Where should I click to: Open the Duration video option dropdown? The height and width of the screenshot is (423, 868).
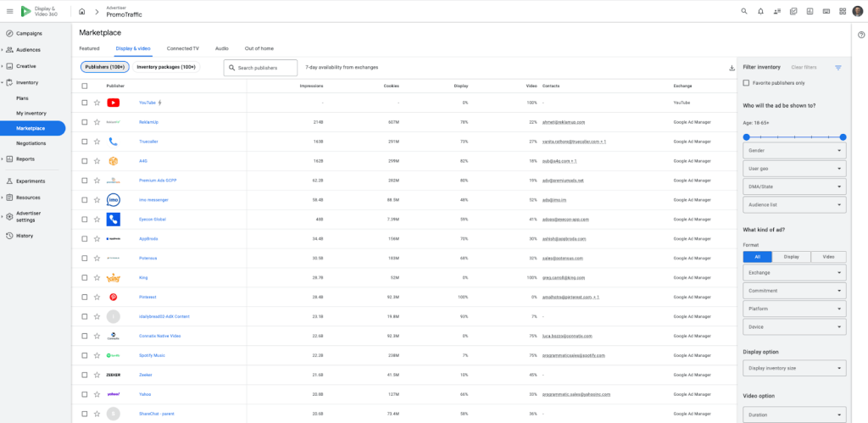tap(794, 415)
